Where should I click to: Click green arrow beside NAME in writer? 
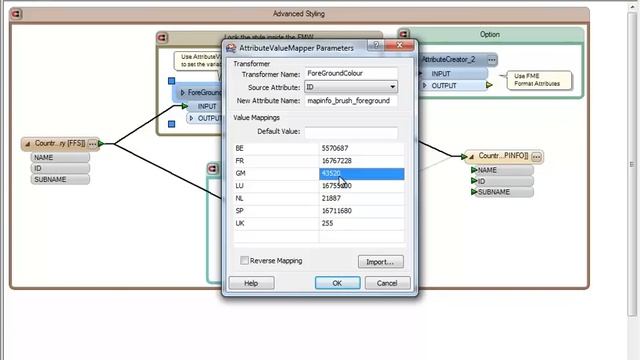[474, 170]
